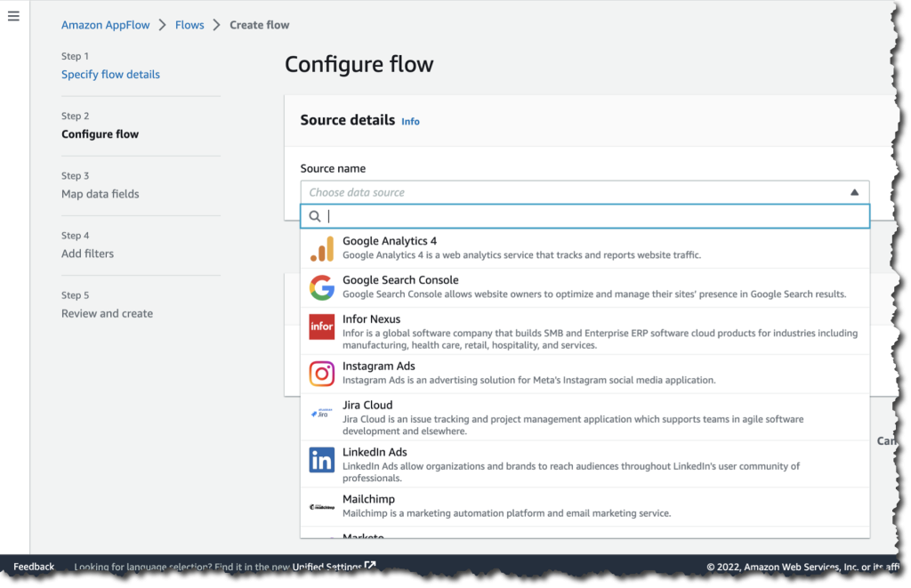Click the Instagram Ads camera icon

(321, 373)
